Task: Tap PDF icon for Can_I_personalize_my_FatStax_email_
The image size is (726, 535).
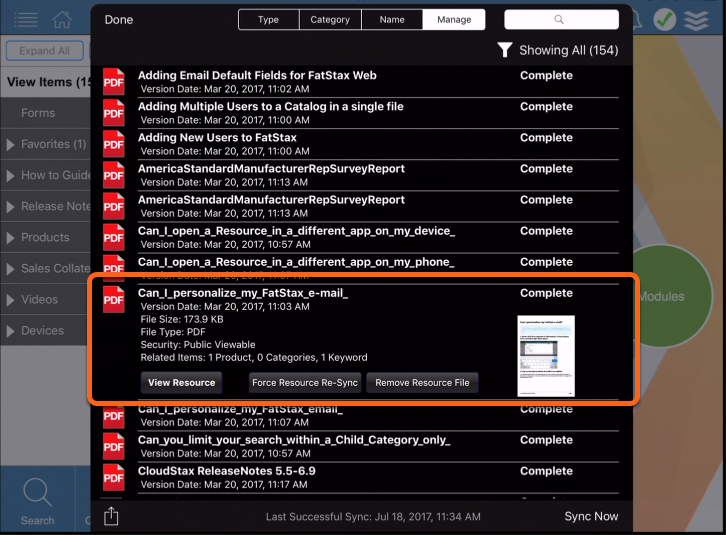Action: point(113,415)
